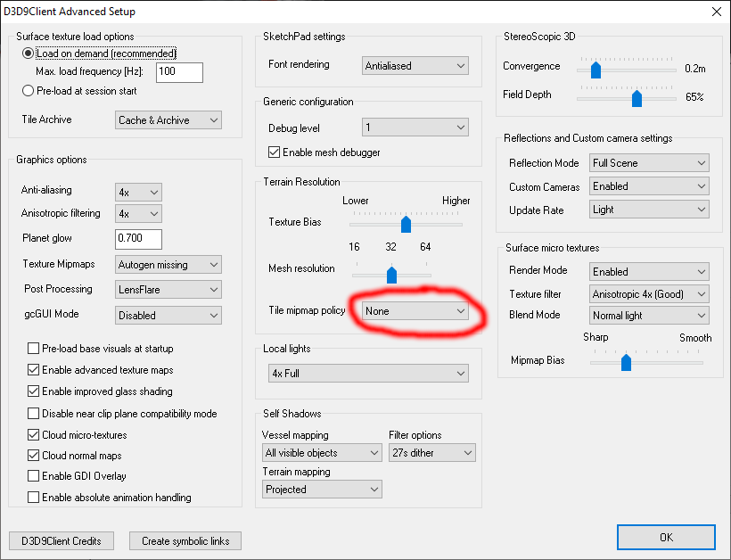Uncheck Cloud normal maps
Screen dimensions: 731x560
click(x=33, y=456)
